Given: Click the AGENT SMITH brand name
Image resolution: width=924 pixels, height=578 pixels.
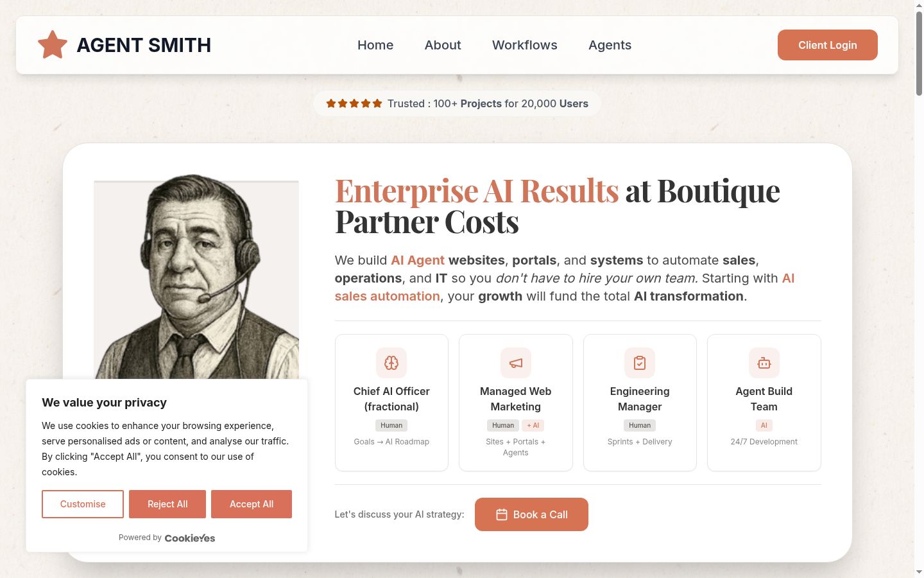Looking at the screenshot, I should (x=144, y=45).
